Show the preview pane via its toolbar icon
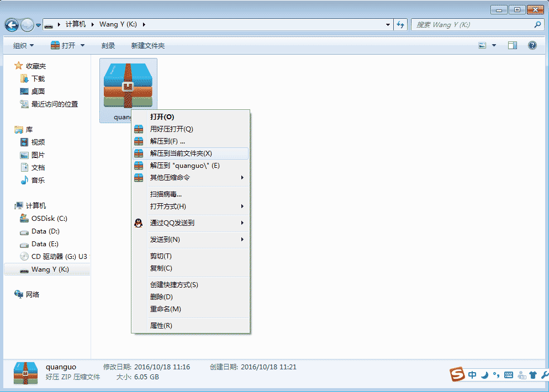The width and height of the screenshot is (549, 392). [513, 45]
